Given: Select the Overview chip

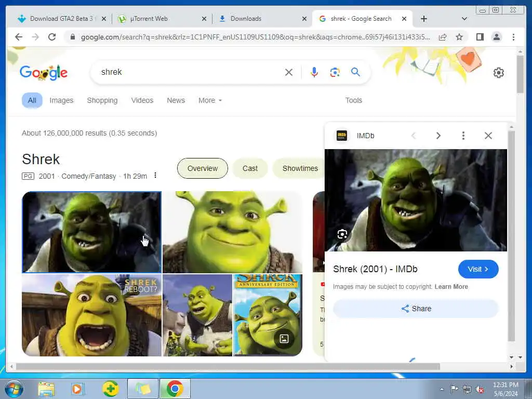Looking at the screenshot, I should (203, 168).
